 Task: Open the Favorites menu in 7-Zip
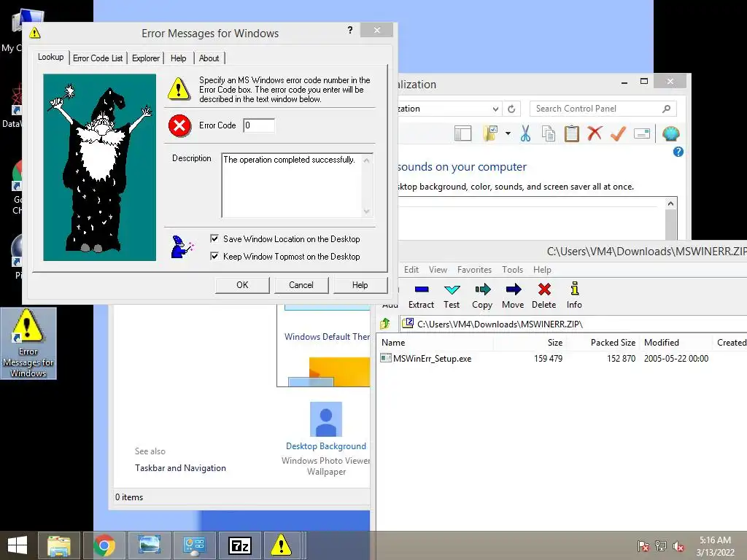[474, 270]
